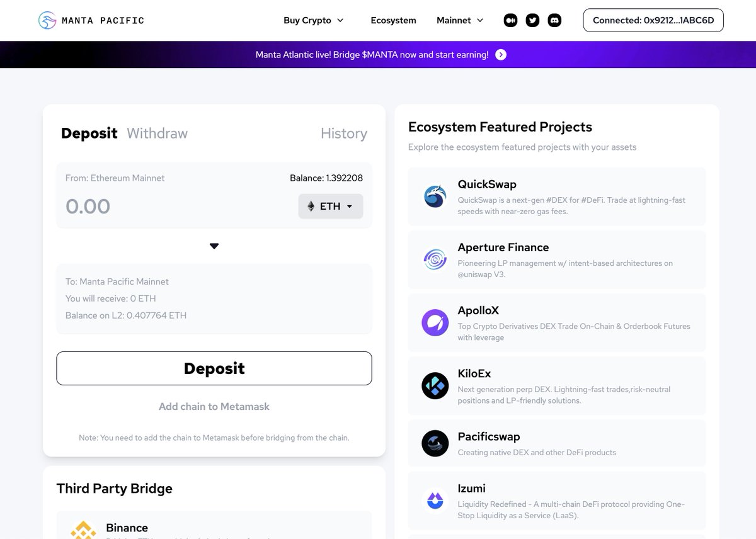The height and width of the screenshot is (539, 756).
Task: Click the Third Party Bridge heading
Action: 115,489
